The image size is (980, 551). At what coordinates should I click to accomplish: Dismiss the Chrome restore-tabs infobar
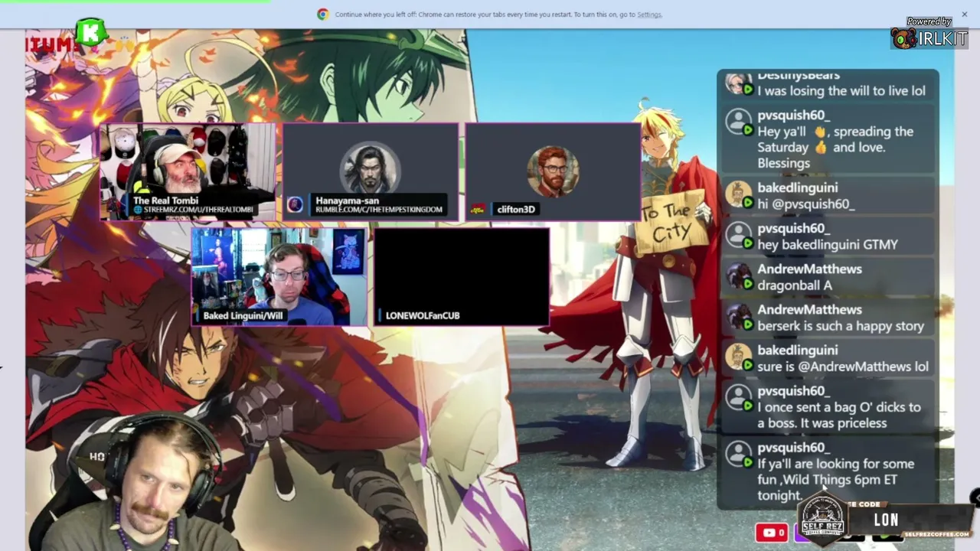963,14
